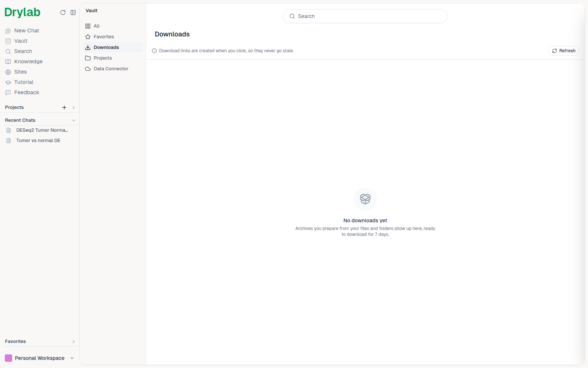
Task: Open the Personal Workspace dropdown
Action: [x=40, y=358]
